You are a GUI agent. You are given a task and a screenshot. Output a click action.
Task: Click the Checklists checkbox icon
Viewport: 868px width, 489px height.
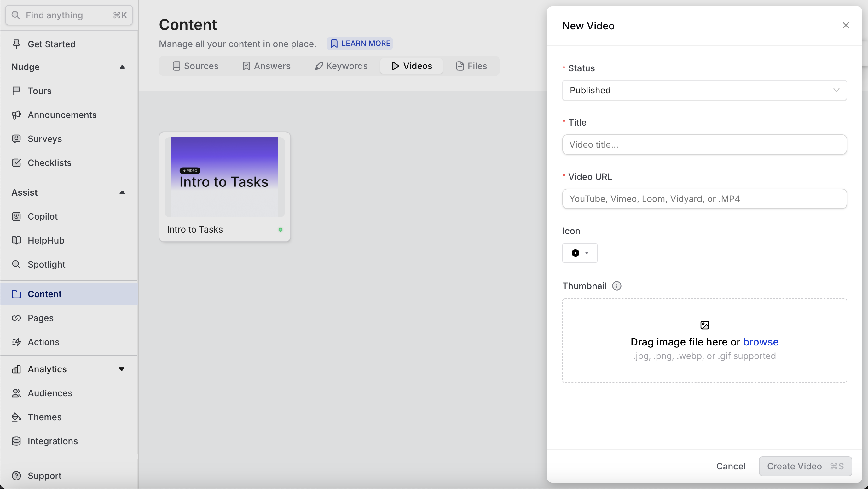[16, 162]
